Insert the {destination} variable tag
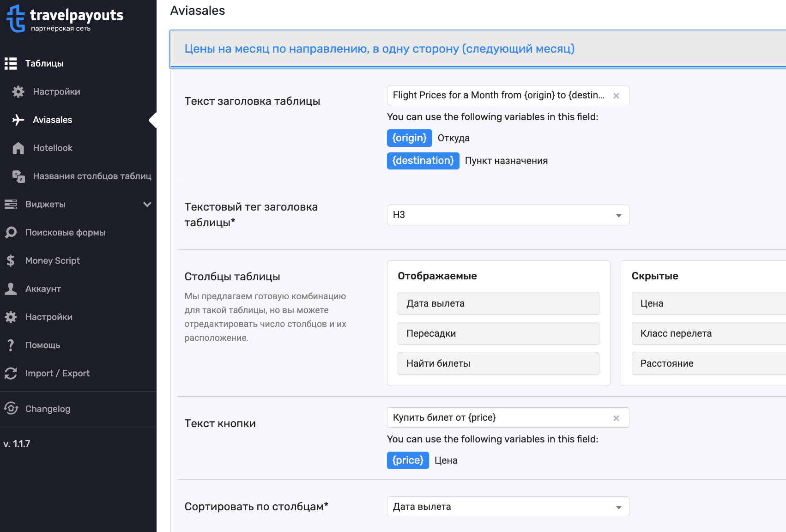 click(423, 161)
